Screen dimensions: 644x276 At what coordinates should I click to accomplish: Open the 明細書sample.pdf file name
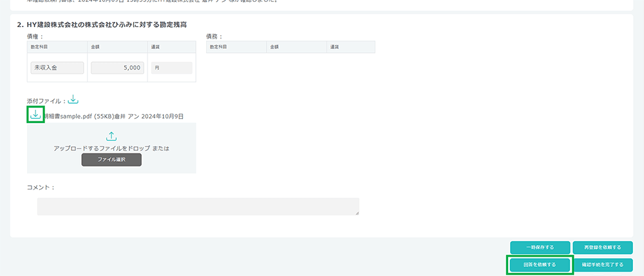click(x=68, y=117)
